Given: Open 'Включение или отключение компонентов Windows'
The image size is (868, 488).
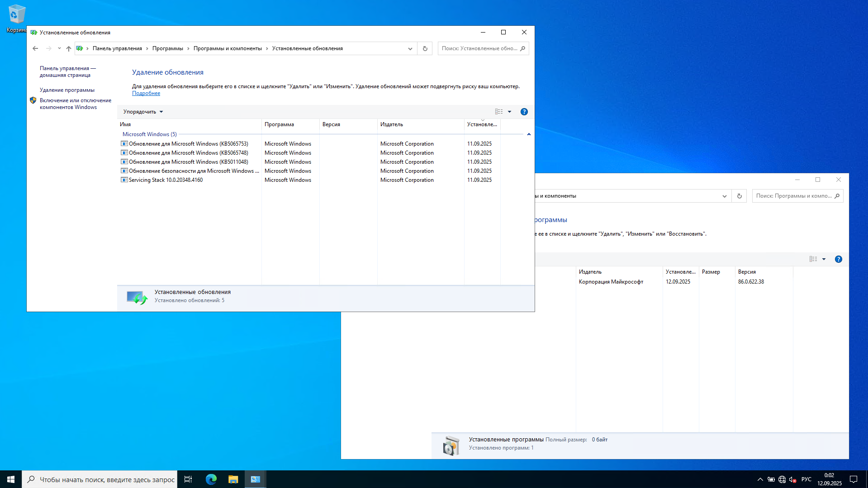Looking at the screenshot, I should pos(76,104).
